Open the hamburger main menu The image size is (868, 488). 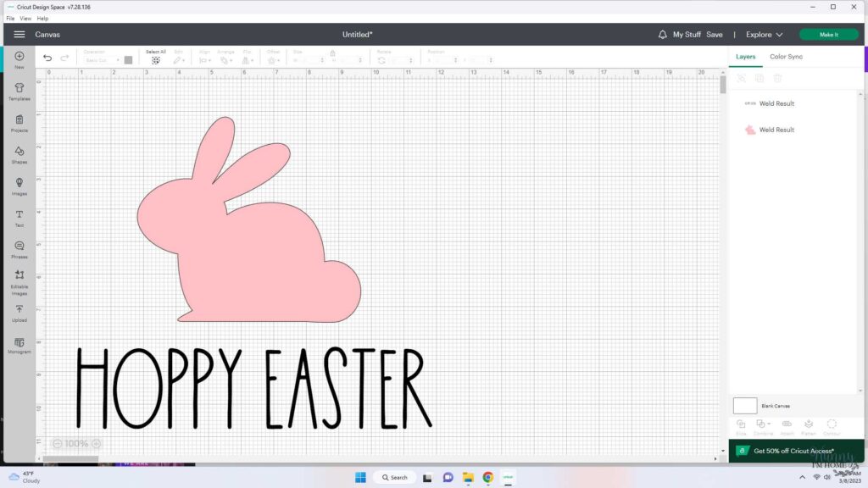click(x=19, y=34)
